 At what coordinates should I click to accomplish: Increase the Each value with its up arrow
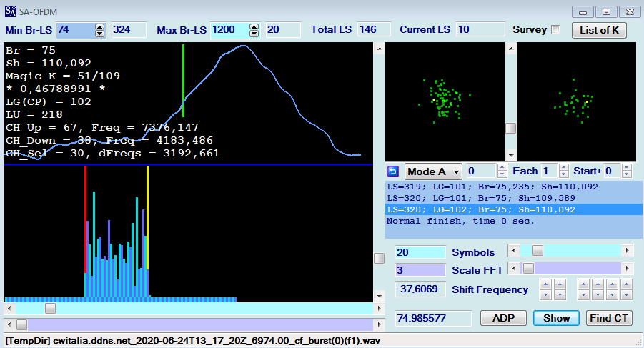click(564, 167)
